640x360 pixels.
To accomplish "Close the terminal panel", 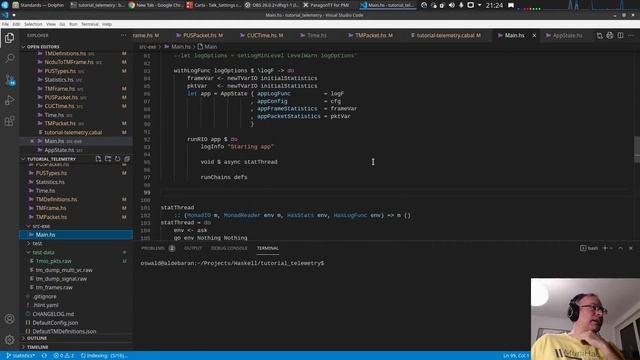I will (631, 248).
